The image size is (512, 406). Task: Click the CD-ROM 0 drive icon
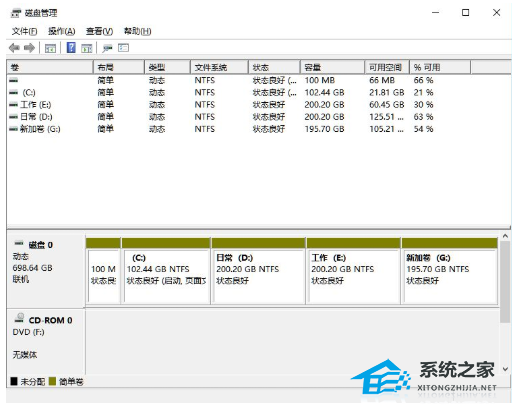click(19, 318)
